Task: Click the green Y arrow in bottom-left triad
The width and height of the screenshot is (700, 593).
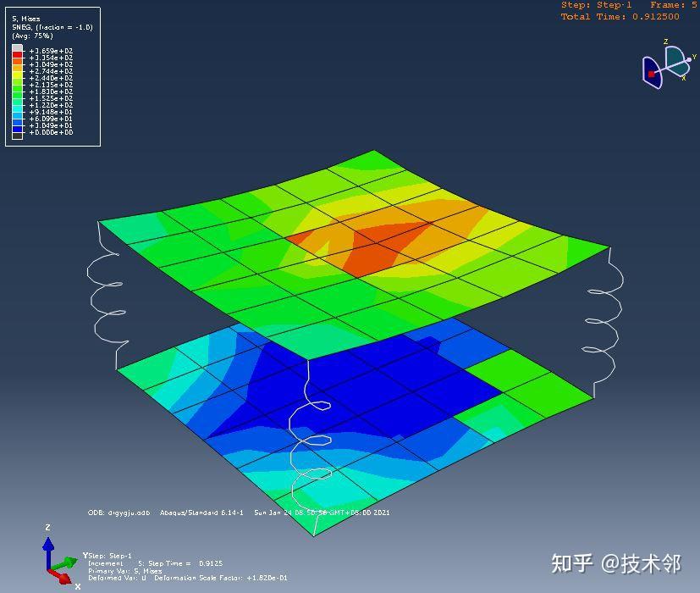Action: [x=69, y=562]
